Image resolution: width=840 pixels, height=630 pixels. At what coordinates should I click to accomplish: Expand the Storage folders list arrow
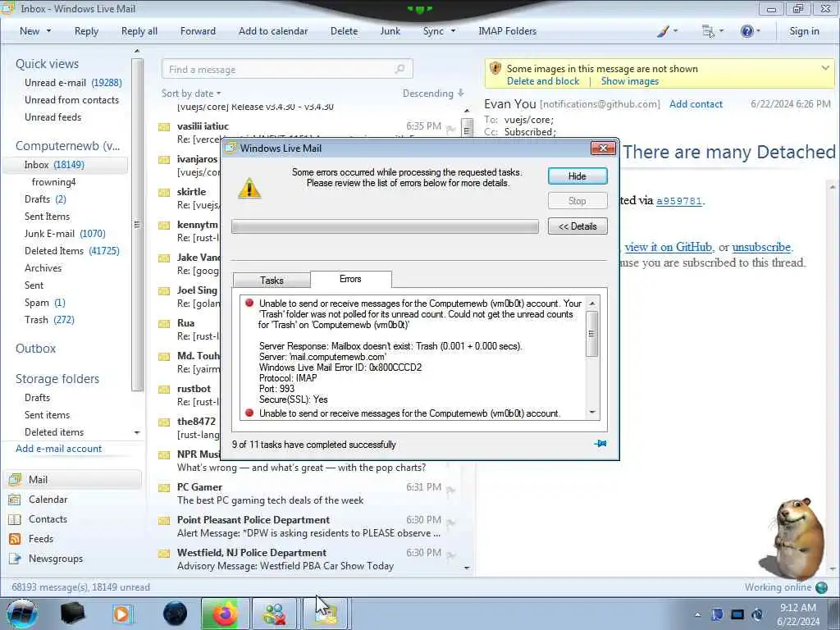click(137, 432)
